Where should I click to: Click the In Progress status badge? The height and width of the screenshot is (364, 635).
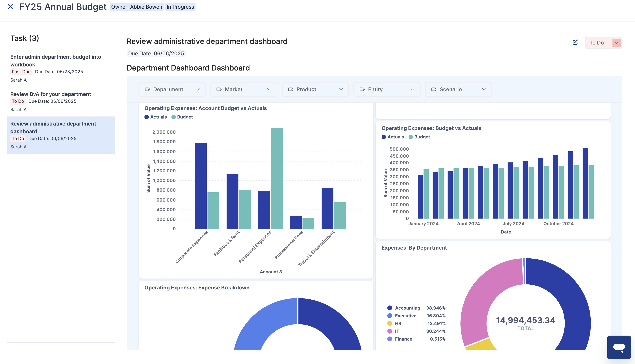pyautogui.click(x=180, y=7)
